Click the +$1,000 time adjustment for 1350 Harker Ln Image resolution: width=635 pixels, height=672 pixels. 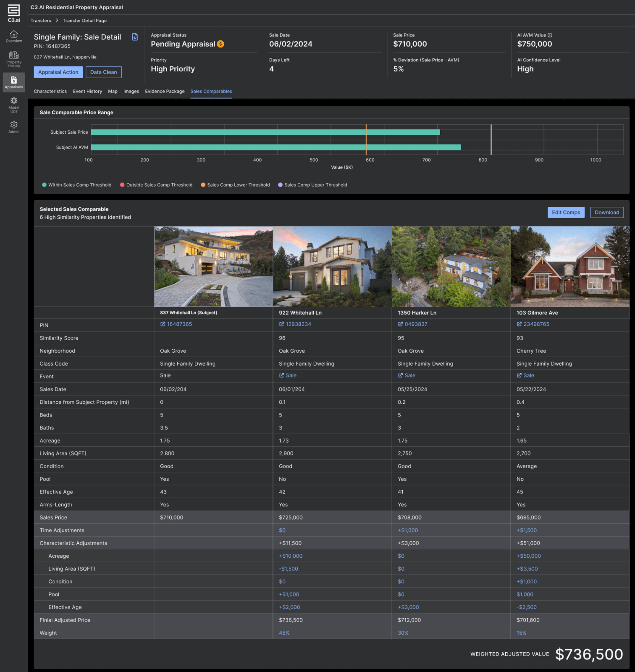point(408,531)
